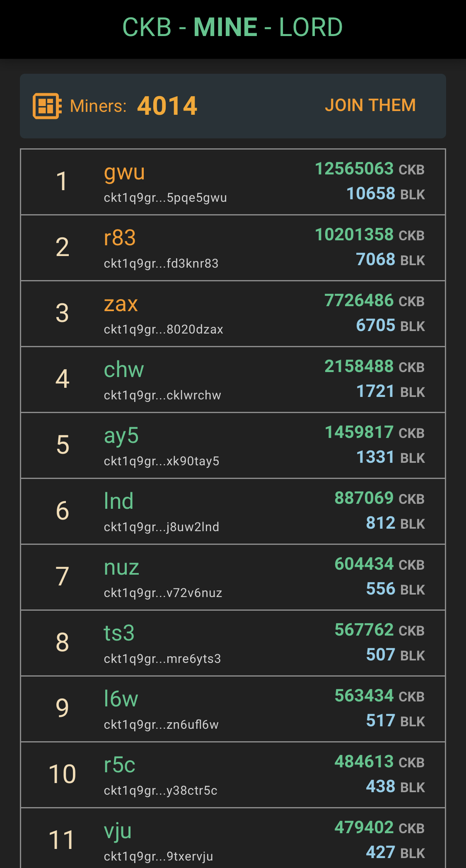Click miner ay5 name
The width and height of the screenshot is (466, 868).
121,436
